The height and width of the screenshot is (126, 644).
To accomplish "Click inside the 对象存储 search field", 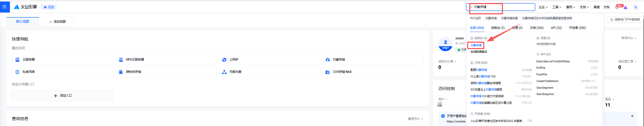I will pos(500,7).
